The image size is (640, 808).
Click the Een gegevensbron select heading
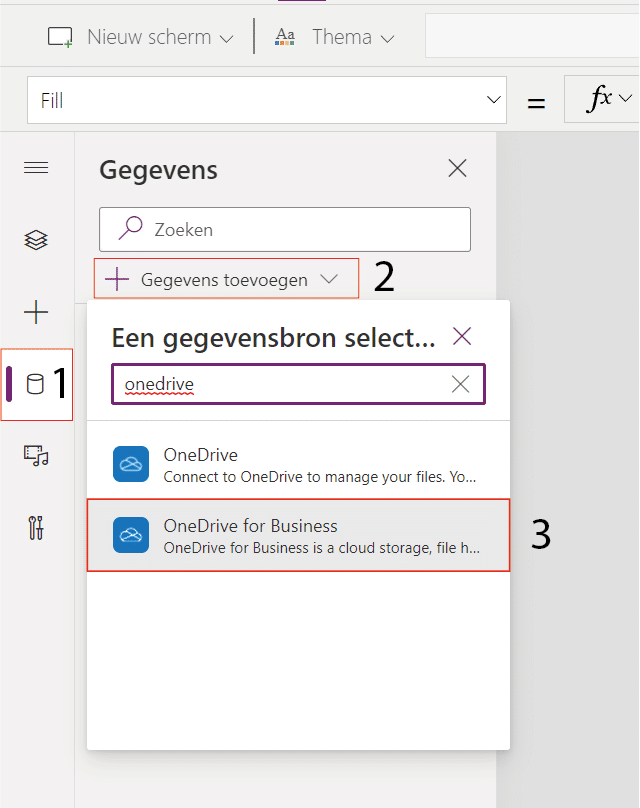[x=274, y=338]
